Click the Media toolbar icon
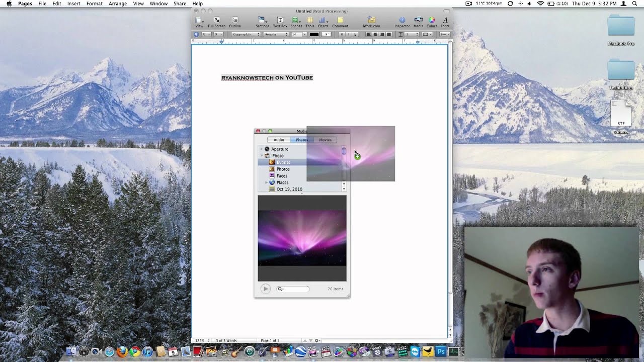 [418, 22]
